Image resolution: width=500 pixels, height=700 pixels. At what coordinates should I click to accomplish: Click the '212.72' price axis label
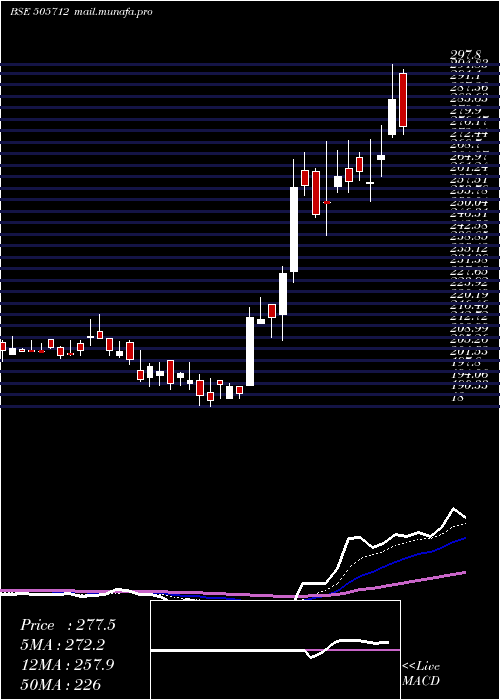click(469, 318)
